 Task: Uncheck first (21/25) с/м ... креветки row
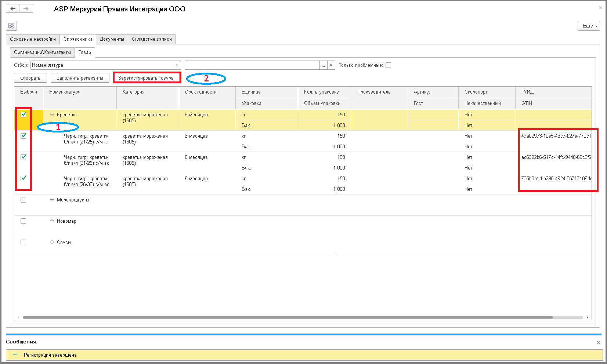coord(24,136)
